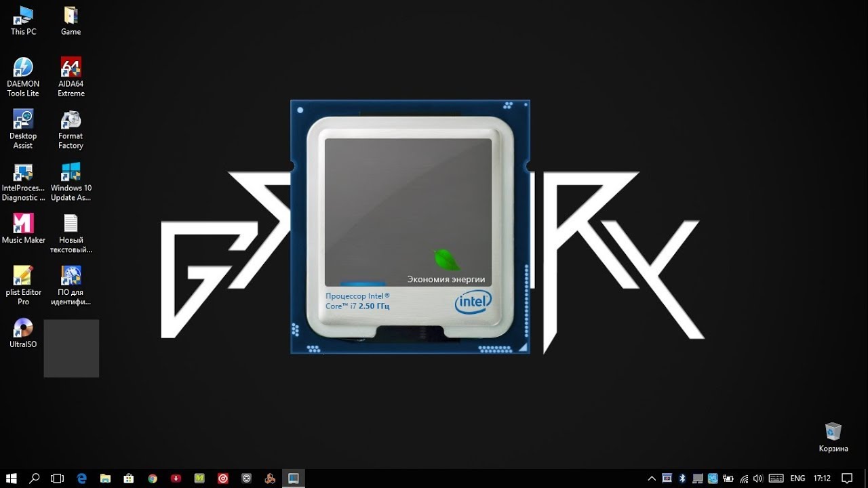Open volume speaker tray icon

[x=758, y=479]
